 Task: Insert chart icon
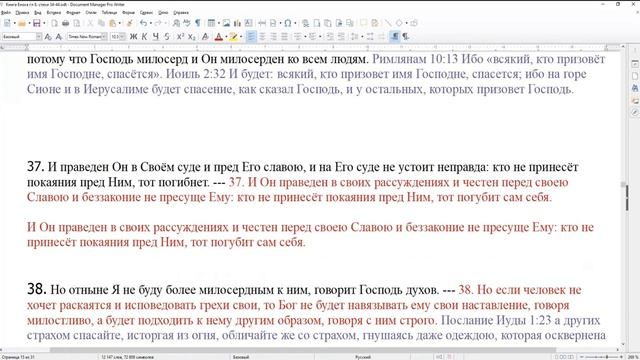coord(237,23)
